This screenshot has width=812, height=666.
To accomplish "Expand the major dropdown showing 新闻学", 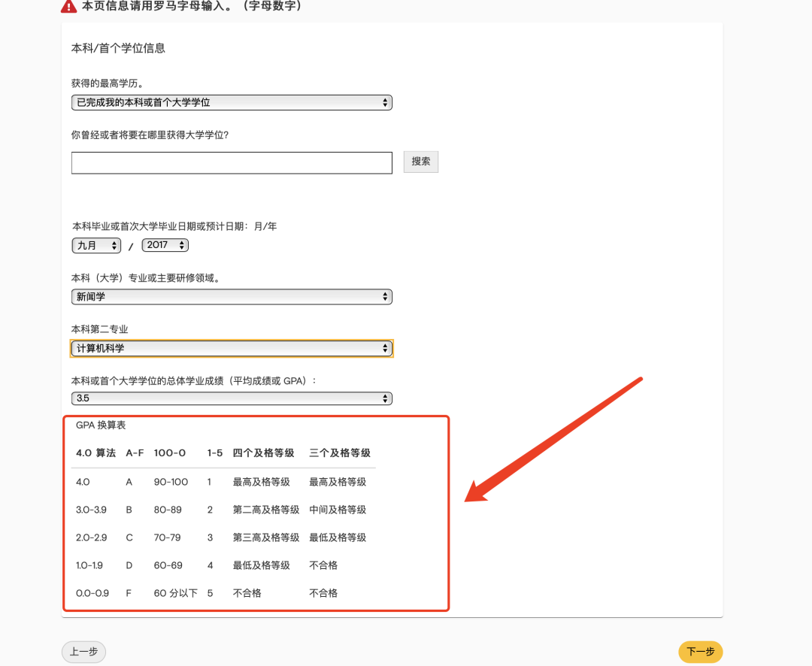I will coord(232,297).
